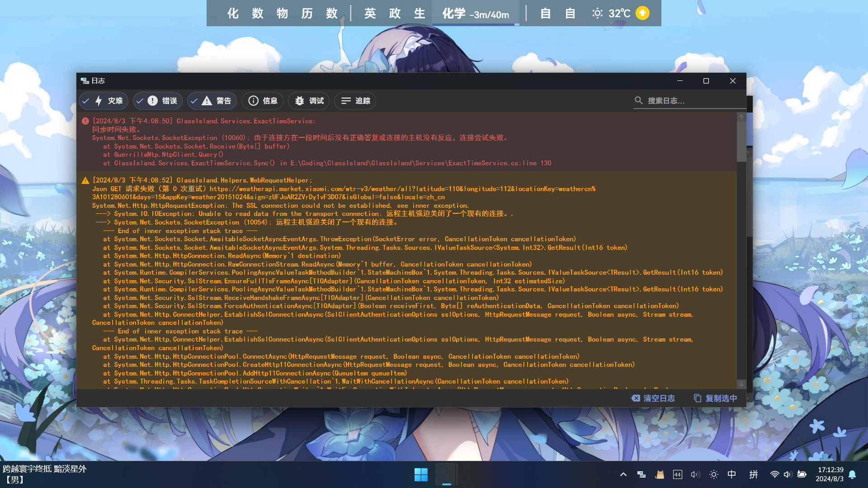Select the 英 class in schedule bar
This screenshot has height=488, width=868.
[x=370, y=14]
